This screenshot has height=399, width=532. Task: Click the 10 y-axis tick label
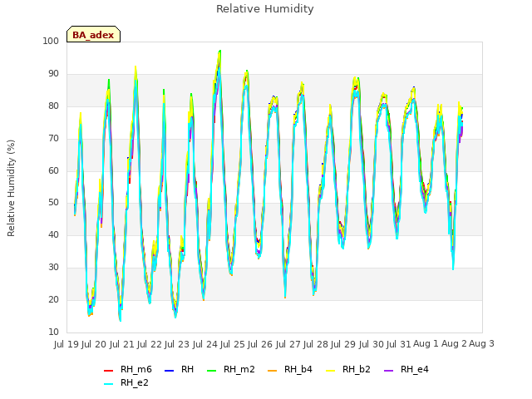[53, 332]
